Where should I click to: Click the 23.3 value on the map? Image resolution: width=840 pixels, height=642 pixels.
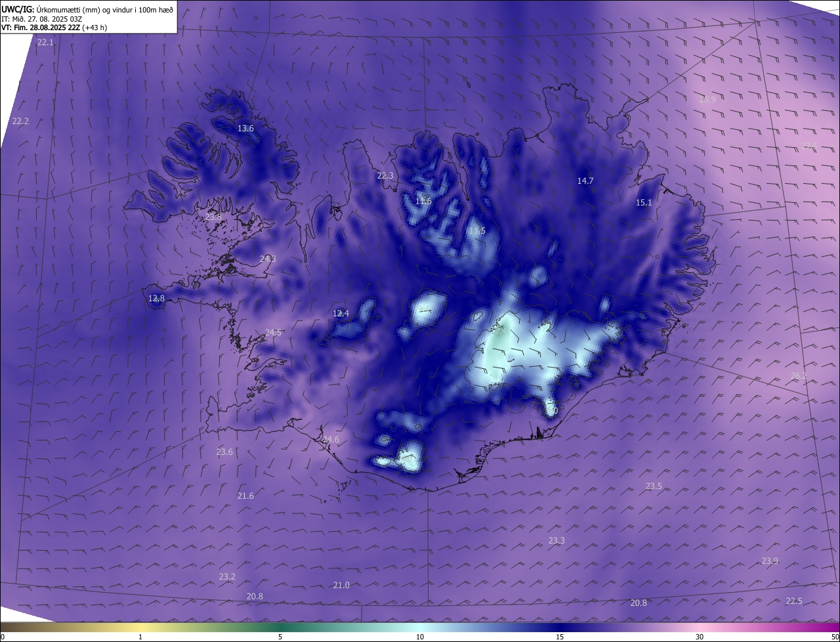pyautogui.click(x=556, y=541)
